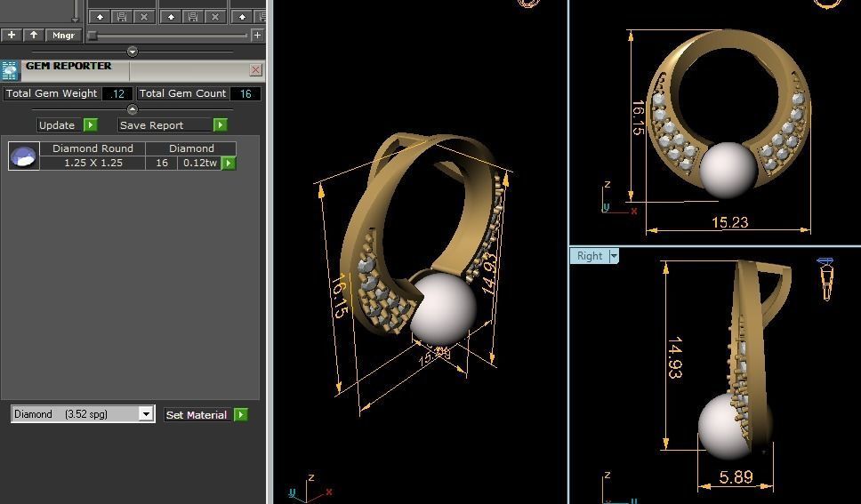Click the Save Report button
Image resolution: width=861 pixels, height=504 pixels.
click(x=165, y=125)
